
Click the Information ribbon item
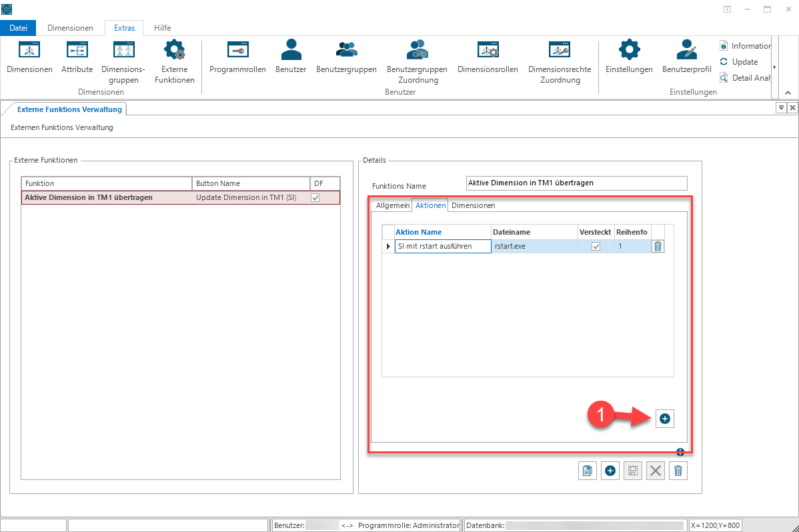tap(745, 46)
